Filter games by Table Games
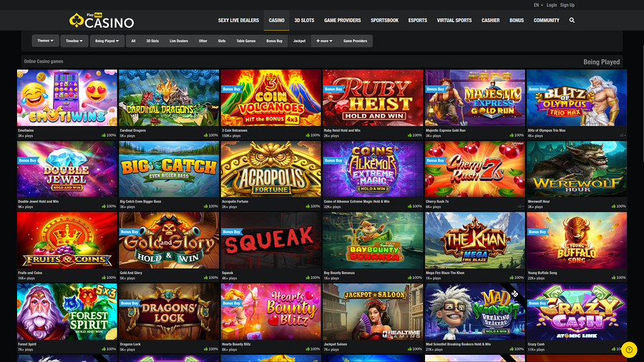 point(246,41)
